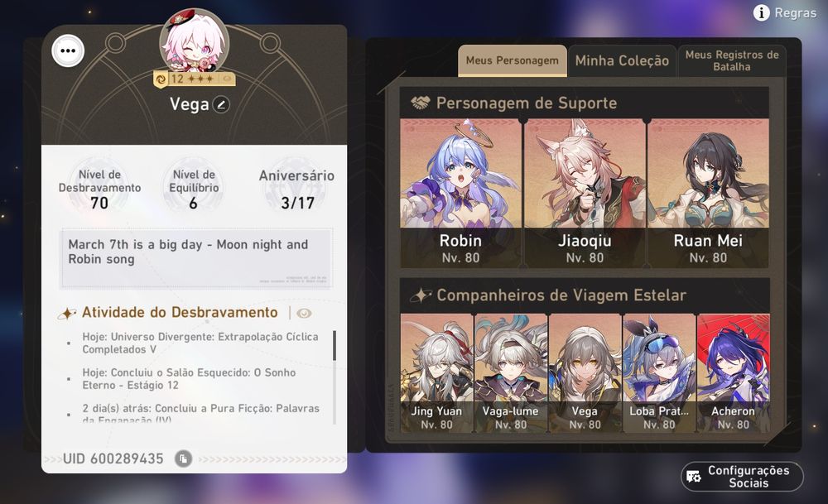Click the signature text box

[196, 258]
